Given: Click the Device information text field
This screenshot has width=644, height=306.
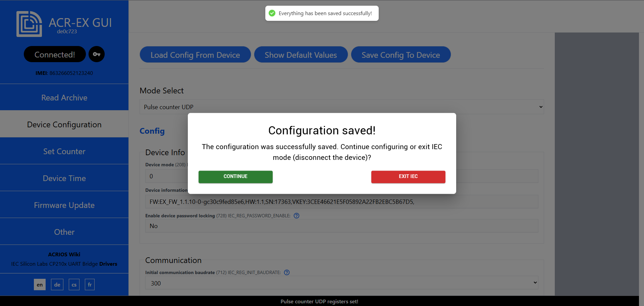Looking at the screenshot, I should (x=341, y=202).
